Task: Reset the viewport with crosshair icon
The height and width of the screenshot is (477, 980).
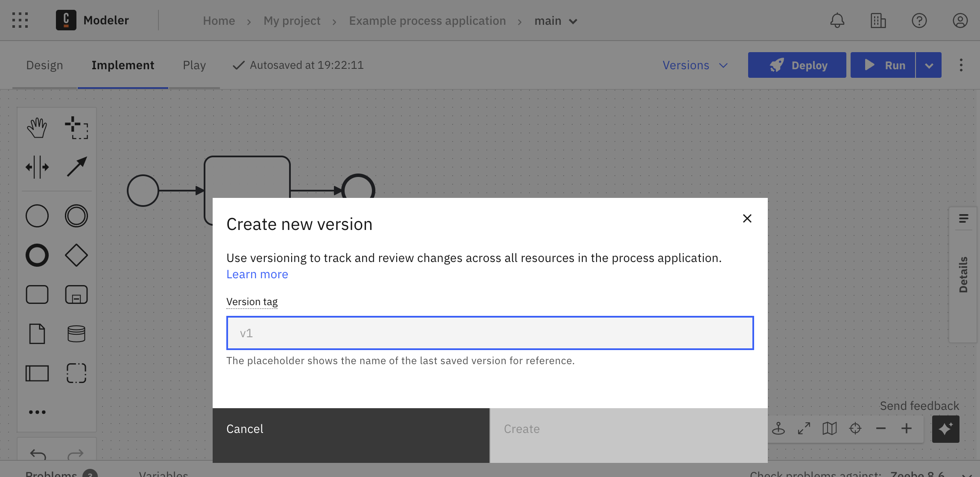Action: point(855,428)
